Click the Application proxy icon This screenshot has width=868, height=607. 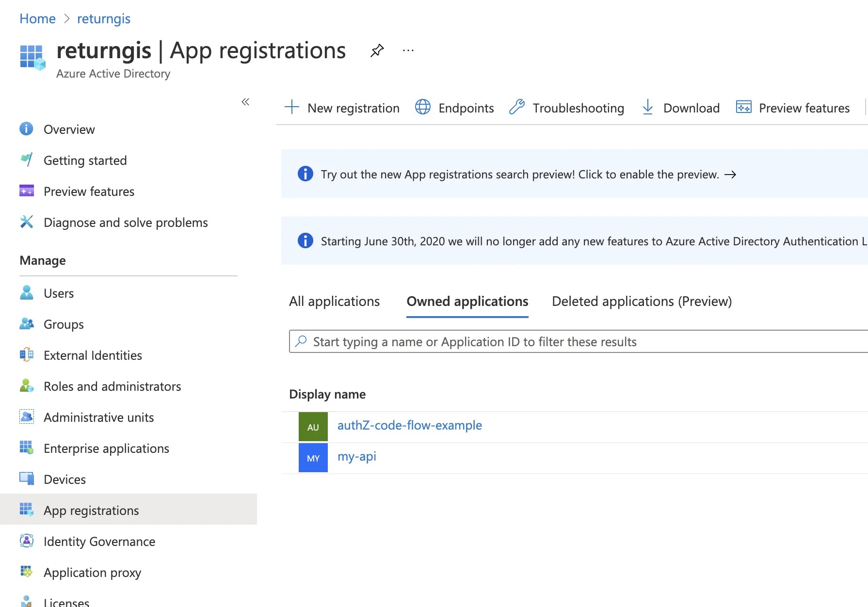(26, 572)
